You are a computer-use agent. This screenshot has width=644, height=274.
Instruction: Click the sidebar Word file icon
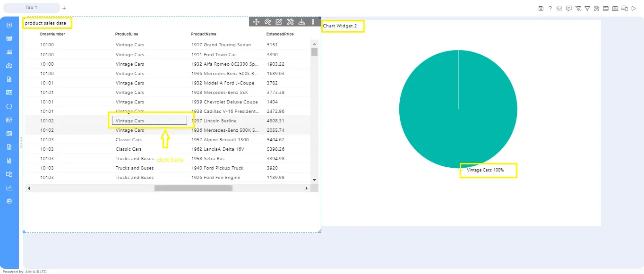9,161
